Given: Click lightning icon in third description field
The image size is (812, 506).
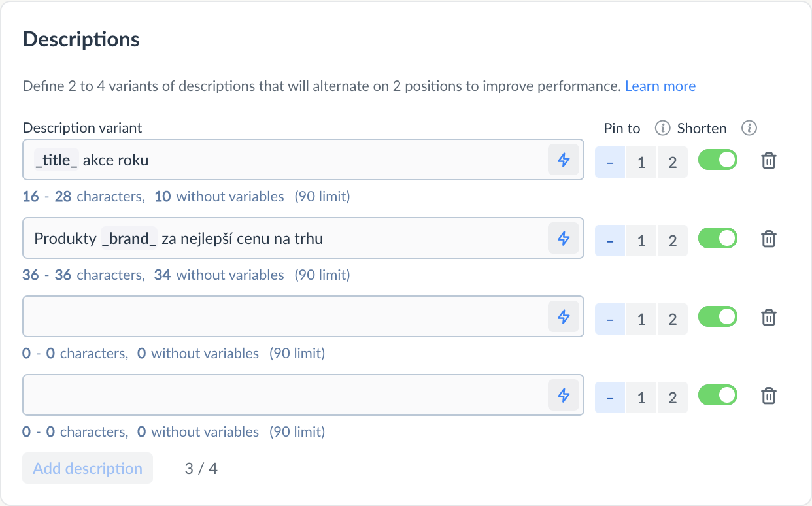Looking at the screenshot, I should [564, 317].
